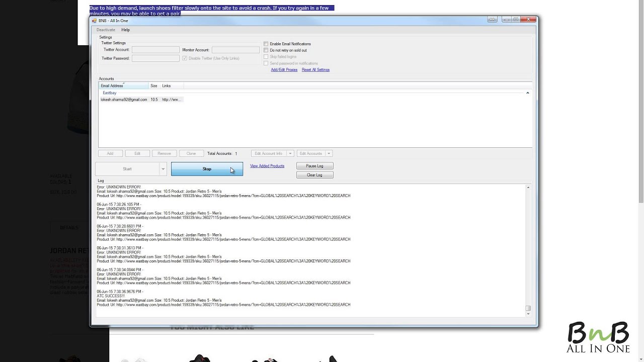The height and width of the screenshot is (362, 644).
Task: Open the Add/Edit Proxies link
Action: coord(284,70)
